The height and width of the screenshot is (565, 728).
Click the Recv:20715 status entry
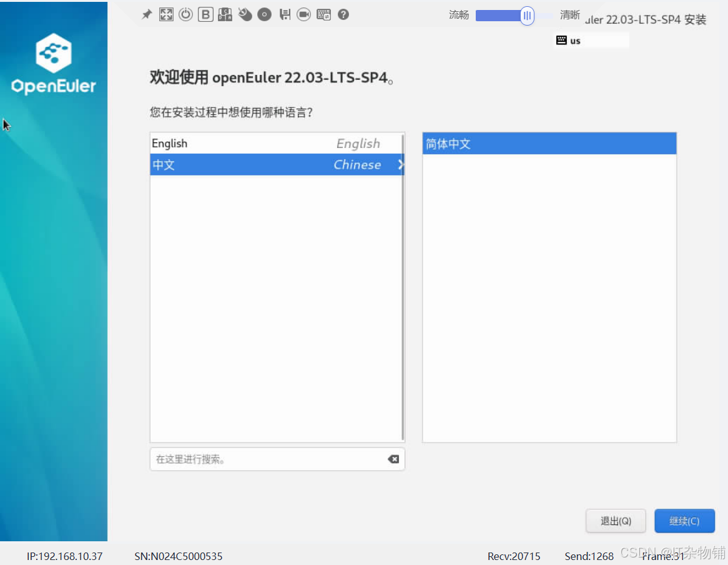coord(514,556)
